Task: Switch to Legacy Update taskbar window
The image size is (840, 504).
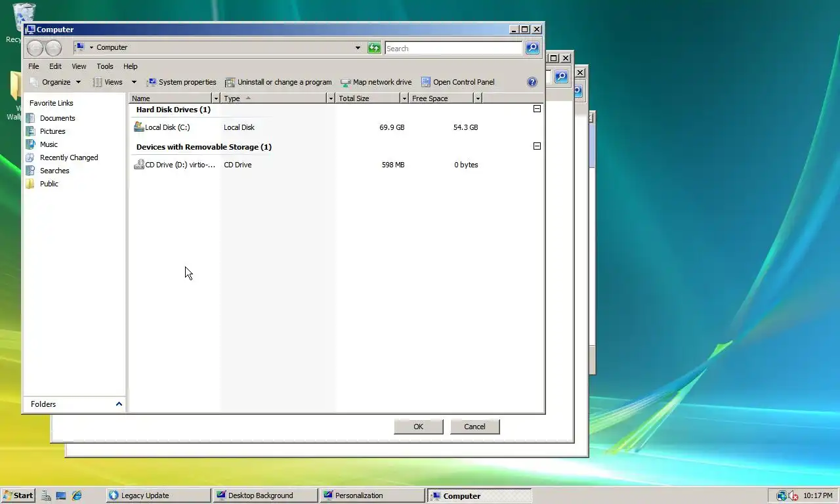Action: 158,495
